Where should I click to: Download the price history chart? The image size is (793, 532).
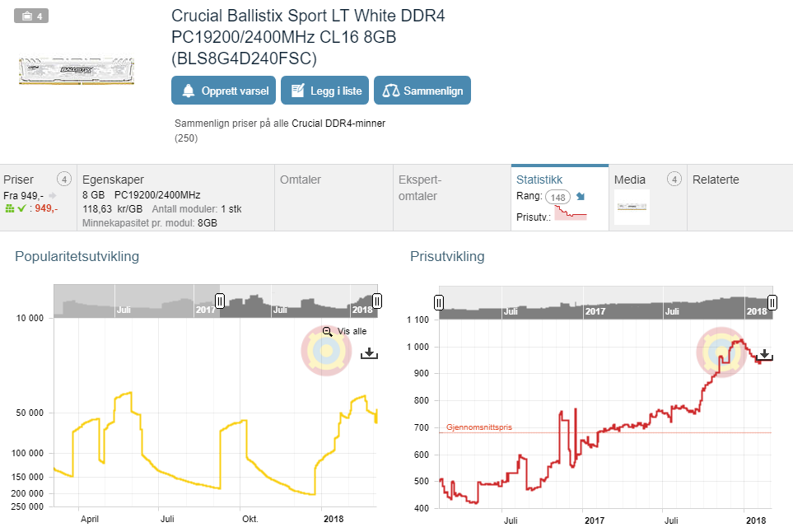coord(764,354)
